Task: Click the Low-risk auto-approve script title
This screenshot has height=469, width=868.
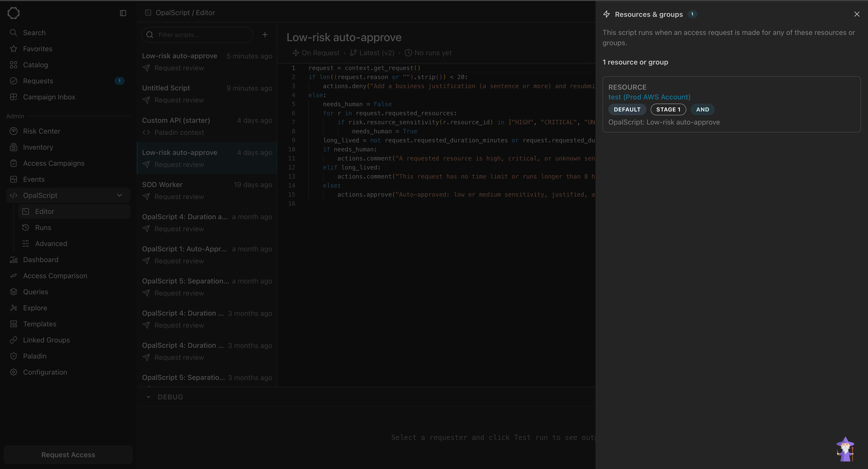Action: tap(344, 37)
